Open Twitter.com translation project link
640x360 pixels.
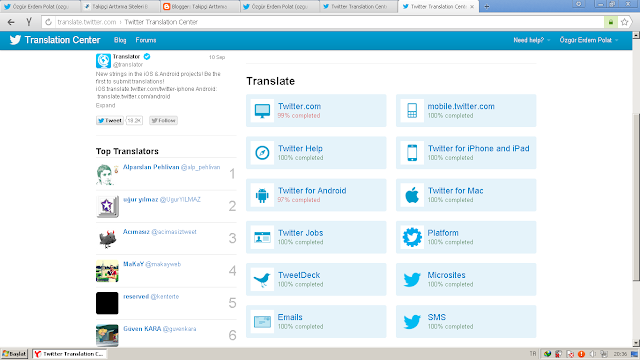click(299, 106)
